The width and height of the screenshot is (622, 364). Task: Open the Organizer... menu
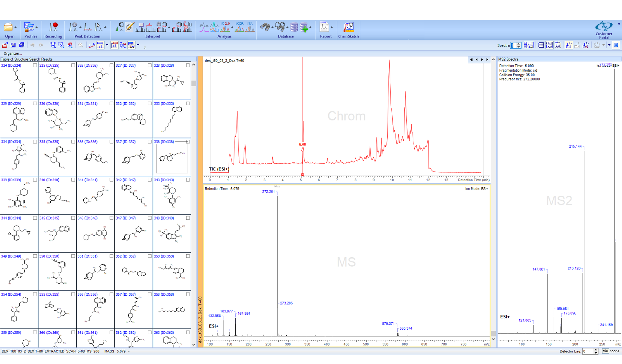click(13, 54)
